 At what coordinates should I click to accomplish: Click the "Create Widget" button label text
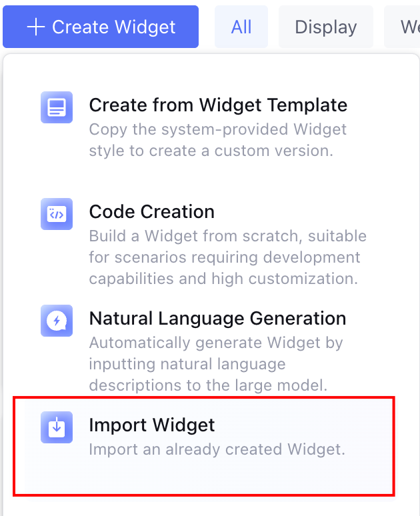point(114,27)
